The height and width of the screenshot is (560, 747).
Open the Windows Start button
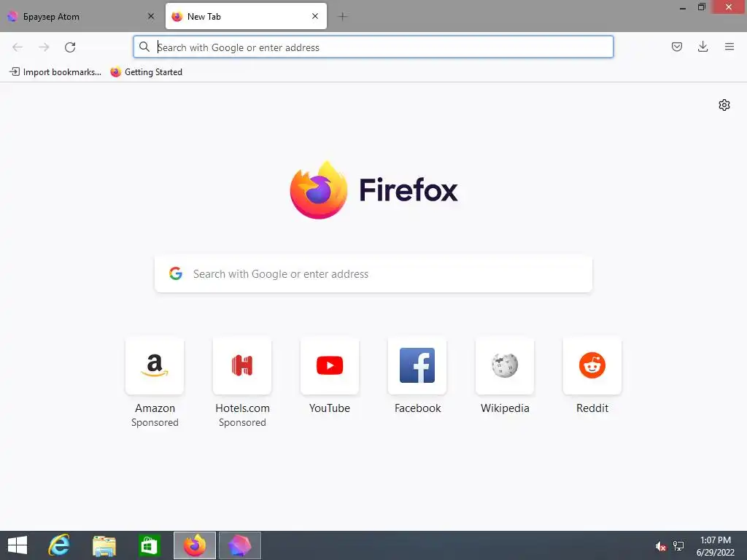(18, 545)
